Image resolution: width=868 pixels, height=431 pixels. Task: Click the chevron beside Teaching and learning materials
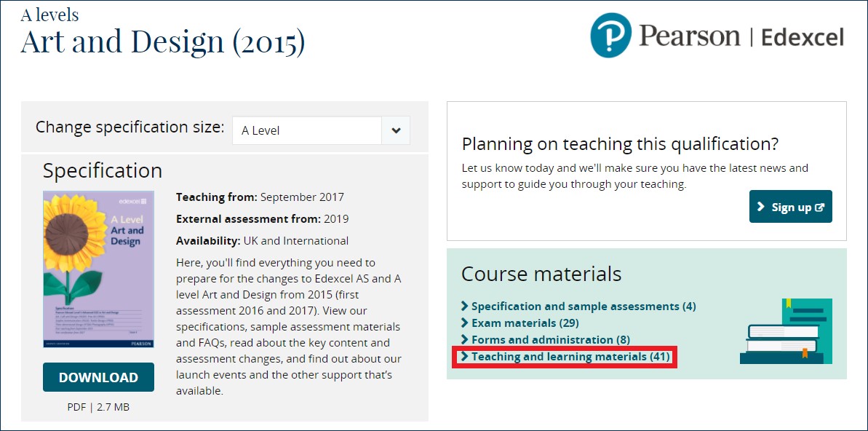[x=465, y=357]
